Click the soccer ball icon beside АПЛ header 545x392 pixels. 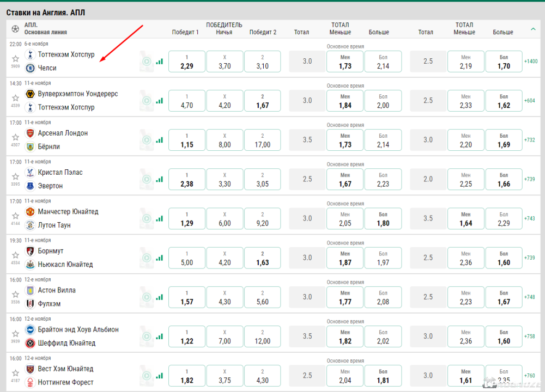(15, 29)
